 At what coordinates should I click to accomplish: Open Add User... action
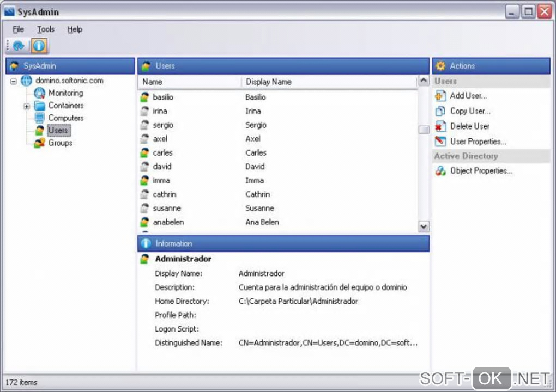[468, 96]
